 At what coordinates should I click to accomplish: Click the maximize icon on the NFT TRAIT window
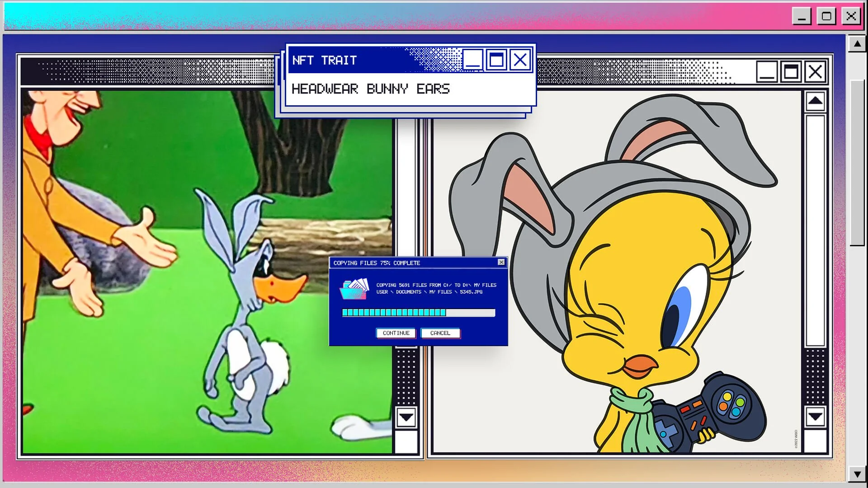click(x=496, y=60)
